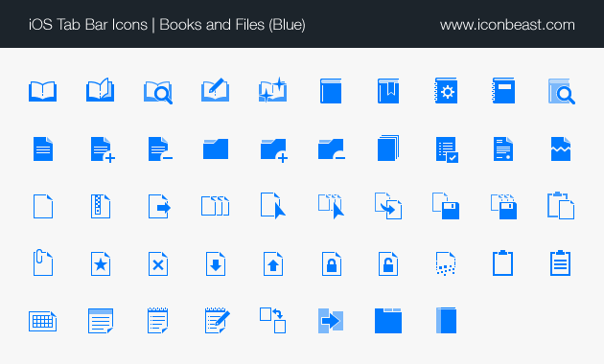Select the blank outlined file icon

coord(43,207)
